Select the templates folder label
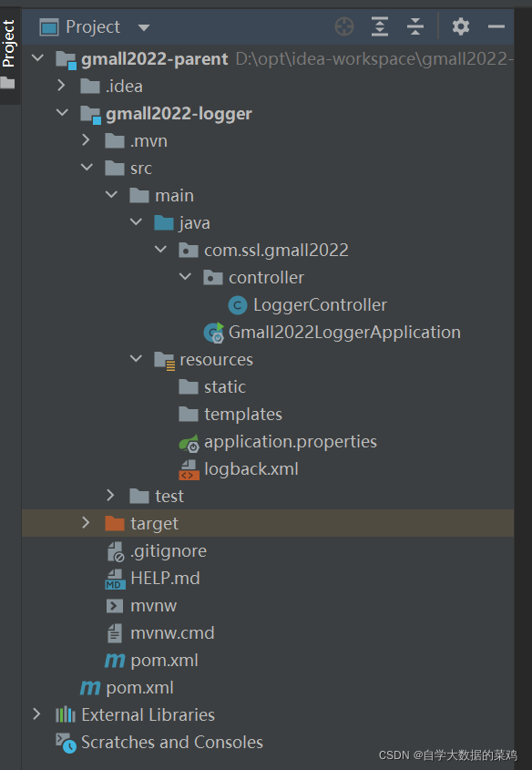This screenshot has height=770, width=532. point(243,415)
